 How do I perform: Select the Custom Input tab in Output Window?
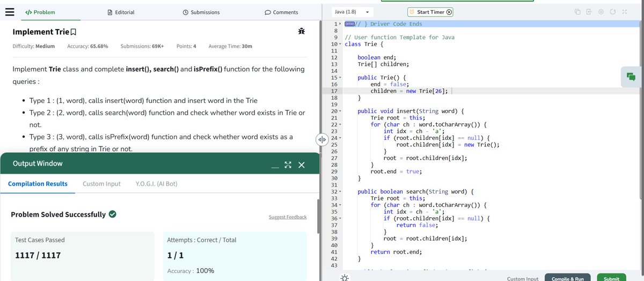[101, 184]
